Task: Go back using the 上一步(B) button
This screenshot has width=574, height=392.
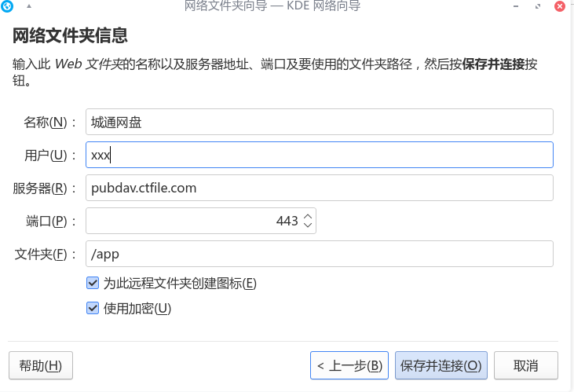Action: coord(349,365)
